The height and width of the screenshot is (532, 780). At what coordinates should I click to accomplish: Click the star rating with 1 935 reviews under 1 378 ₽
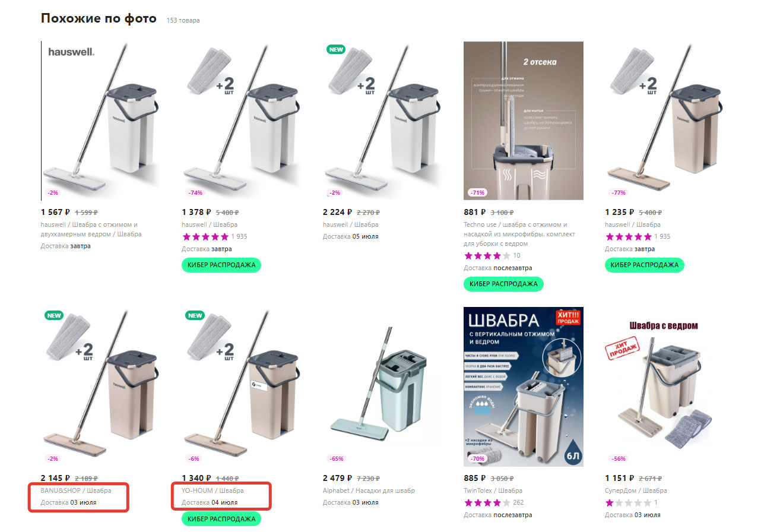(x=205, y=236)
